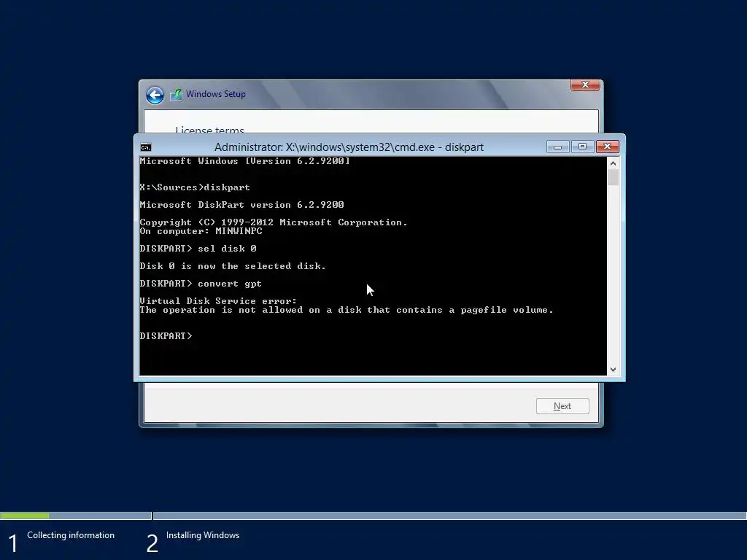Click the 'Windows Setup' title text

216,94
